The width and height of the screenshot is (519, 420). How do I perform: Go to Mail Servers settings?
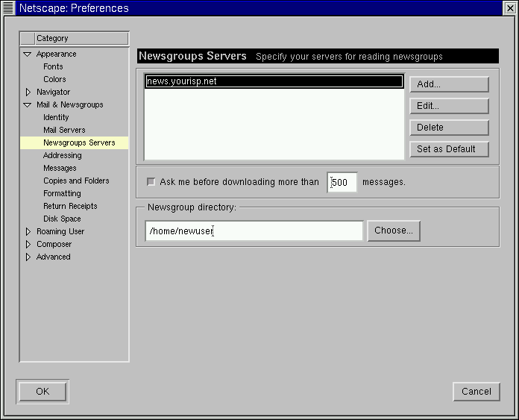pos(64,131)
